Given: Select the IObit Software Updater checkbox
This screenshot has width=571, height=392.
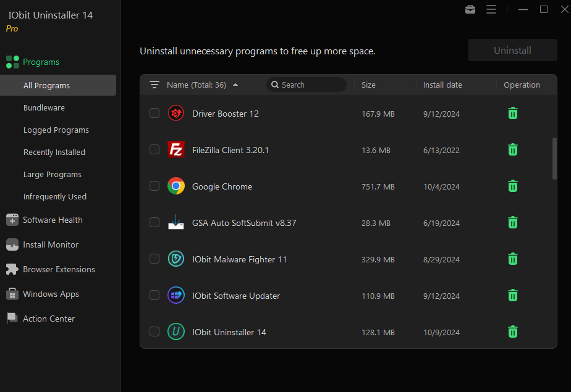Looking at the screenshot, I should (154, 295).
